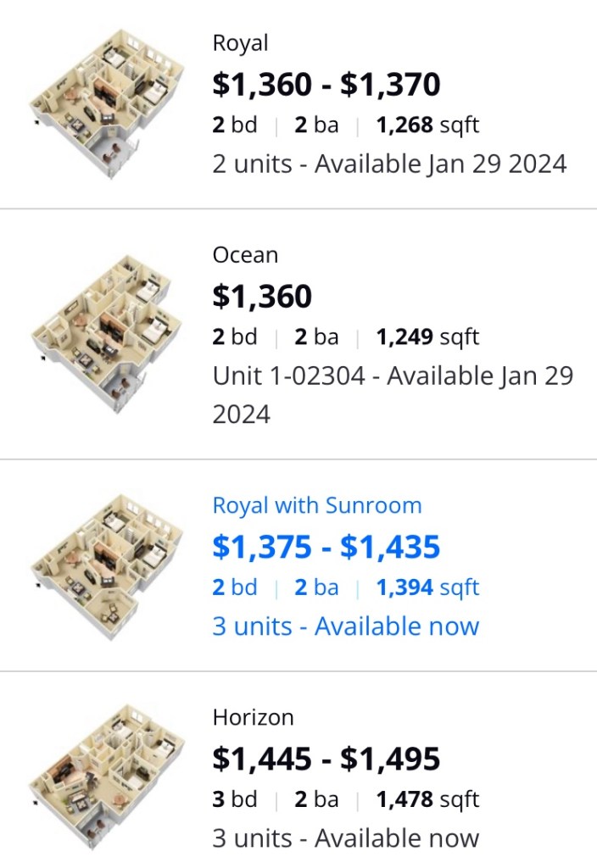The image size is (597, 868).
Task: Click Horizon 3 units availability text
Action: (345, 838)
